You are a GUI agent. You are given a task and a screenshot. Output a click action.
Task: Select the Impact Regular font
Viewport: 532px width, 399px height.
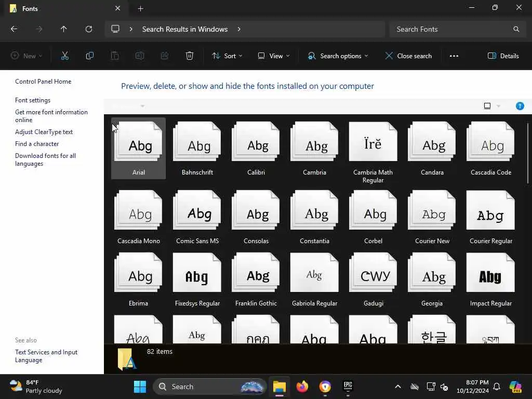(x=490, y=280)
